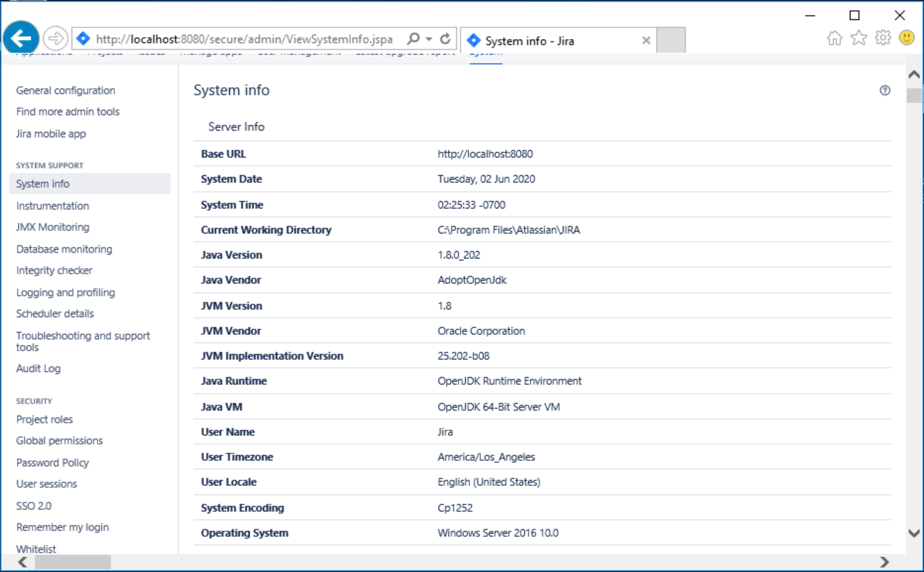The image size is (924, 572).
Task: Go to Audit Log page
Action: (x=38, y=369)
